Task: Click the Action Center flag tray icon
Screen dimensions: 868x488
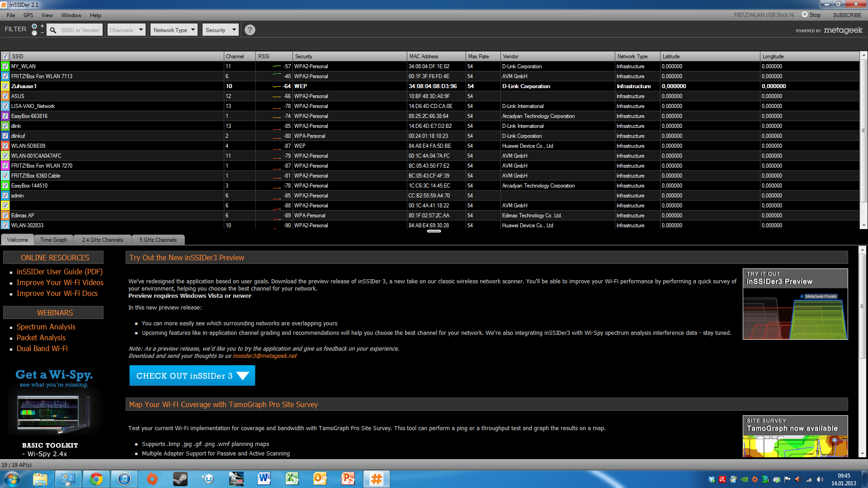Action: (x=788, y=479)
